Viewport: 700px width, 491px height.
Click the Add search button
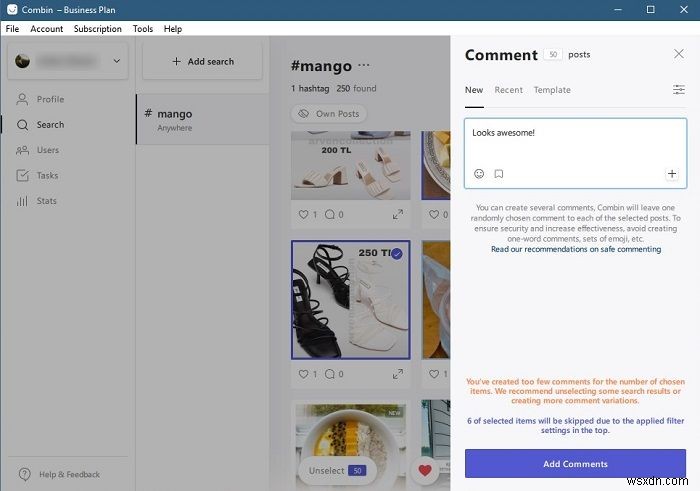click(203, 62)
